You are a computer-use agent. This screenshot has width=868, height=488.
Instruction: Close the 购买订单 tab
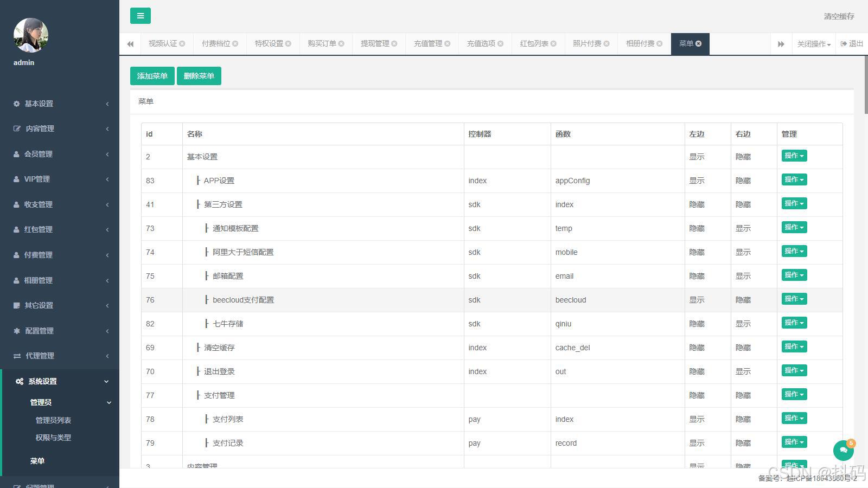(341, 44)
